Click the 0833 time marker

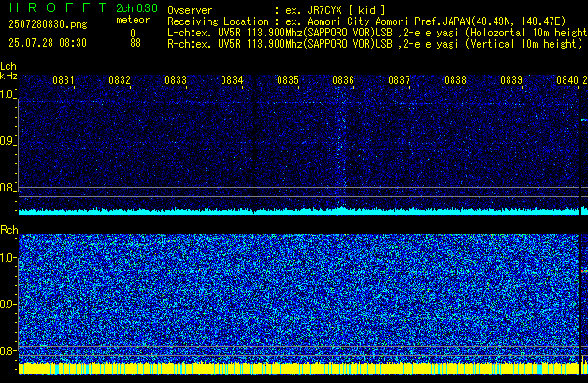point(176,80)
